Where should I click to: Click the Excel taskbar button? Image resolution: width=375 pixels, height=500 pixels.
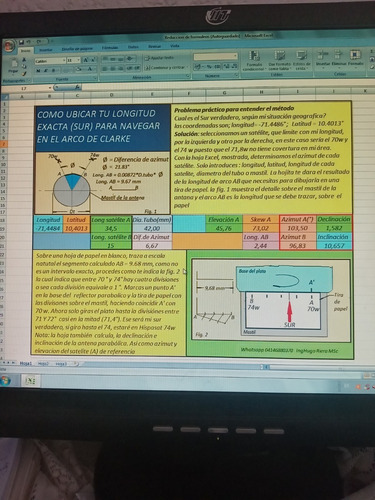click(30, 380)
